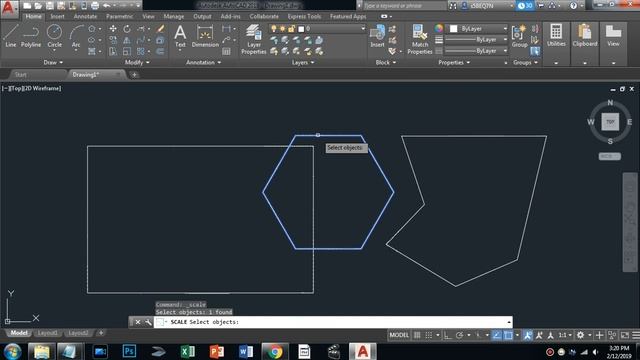Toggle object snap tracking in status bar
Image resolution: width=640 pixels, height=360 pixels.
pyautogui.click(x=497, y=335)
